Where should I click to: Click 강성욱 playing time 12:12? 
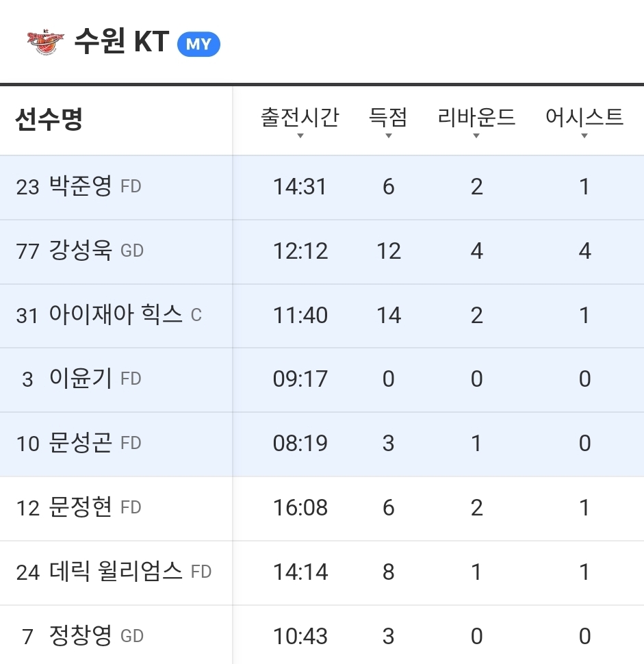[x=300, y=251]
